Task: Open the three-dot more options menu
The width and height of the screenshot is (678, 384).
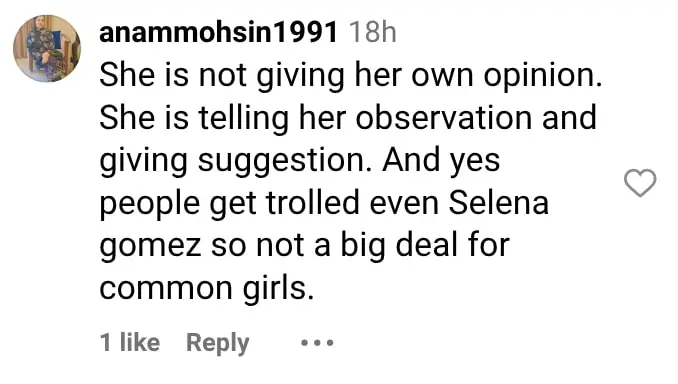Action: (317, 343)
